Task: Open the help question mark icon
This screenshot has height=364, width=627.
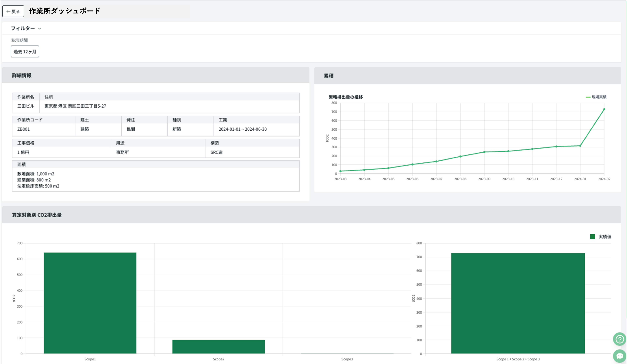Action: 619,339
